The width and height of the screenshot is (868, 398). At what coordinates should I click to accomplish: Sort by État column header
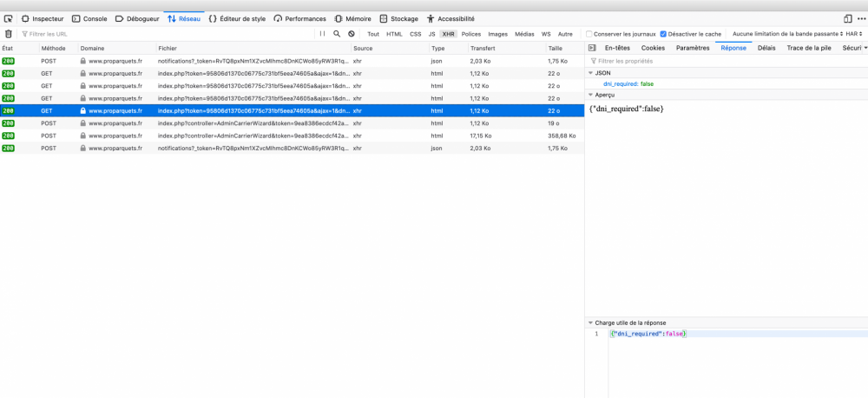pyautogui.click(x=19, y=48)
